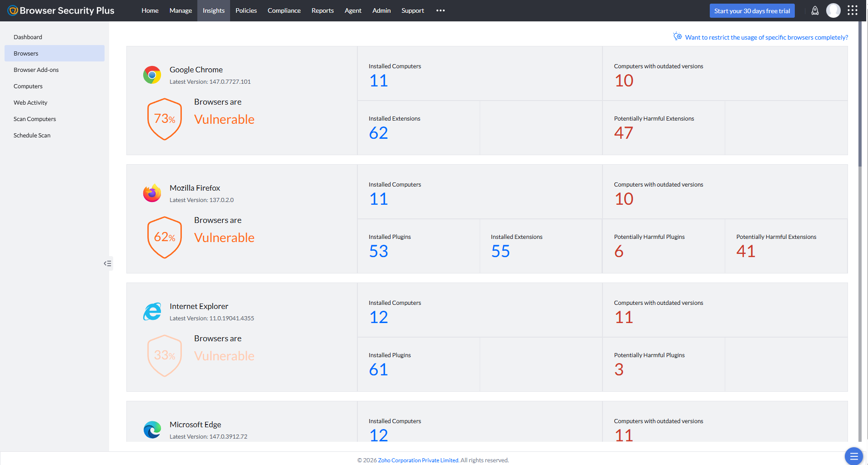Click Internet Explorer outdated computers count 11
This screenshot has width=868, height=465.
click(x=624, y=317)
